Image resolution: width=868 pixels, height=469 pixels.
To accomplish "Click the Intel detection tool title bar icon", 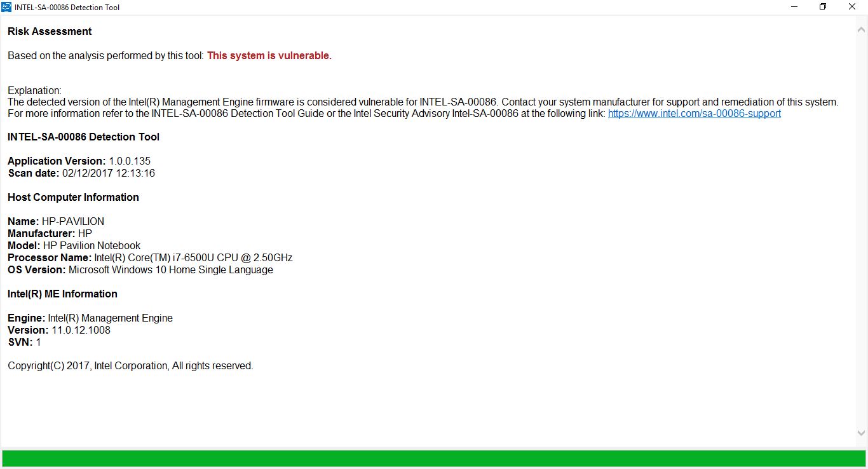I will tap(6, 7).
